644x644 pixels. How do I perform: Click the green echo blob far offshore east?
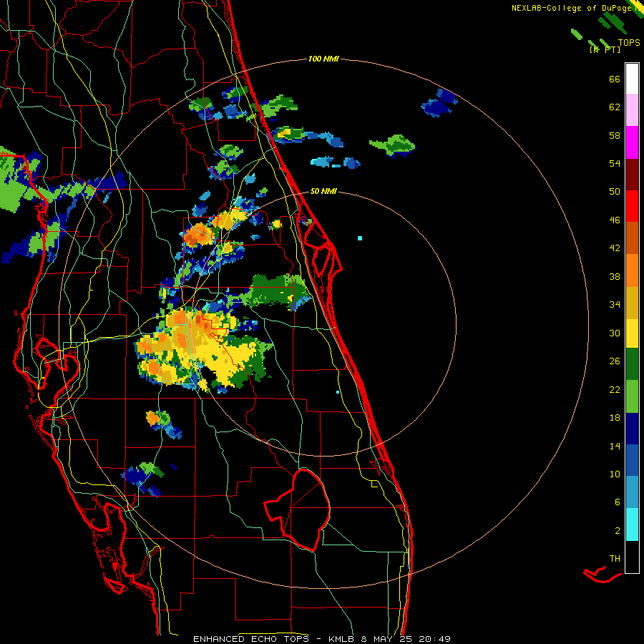pos(393,145)
